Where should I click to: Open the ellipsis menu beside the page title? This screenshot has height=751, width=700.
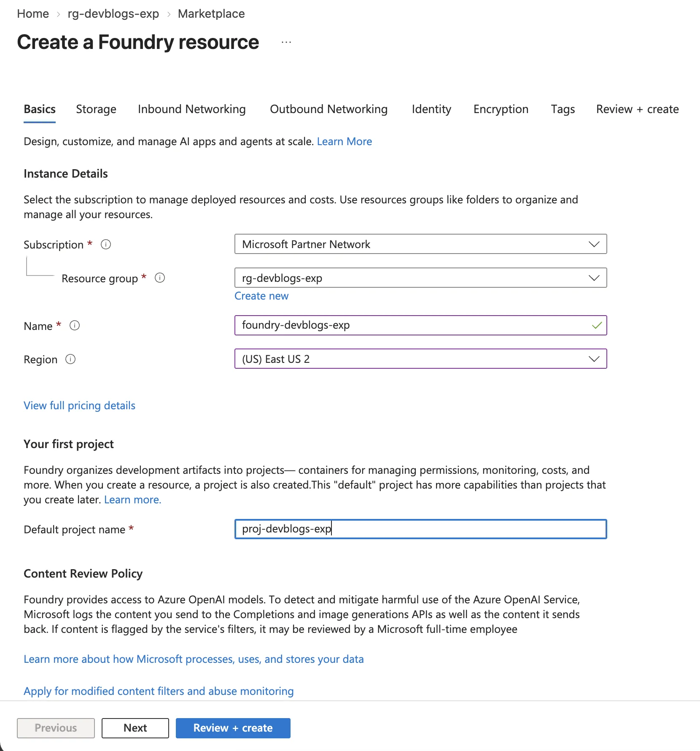click(x=286, y=42)
